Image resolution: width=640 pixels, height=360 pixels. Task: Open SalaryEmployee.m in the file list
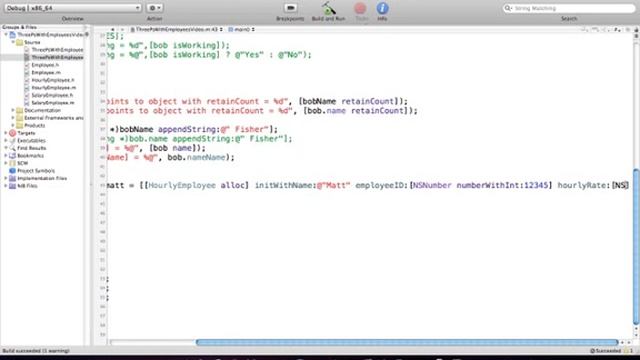53,102
